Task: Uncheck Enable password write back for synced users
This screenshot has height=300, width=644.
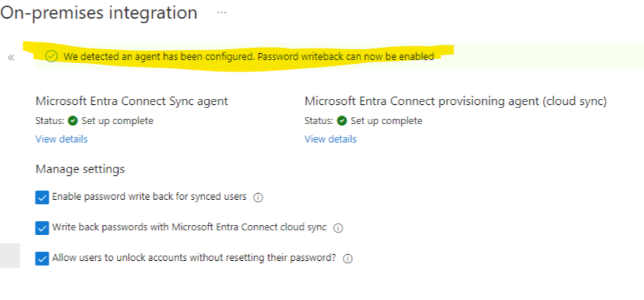Action: click(42, 197)
